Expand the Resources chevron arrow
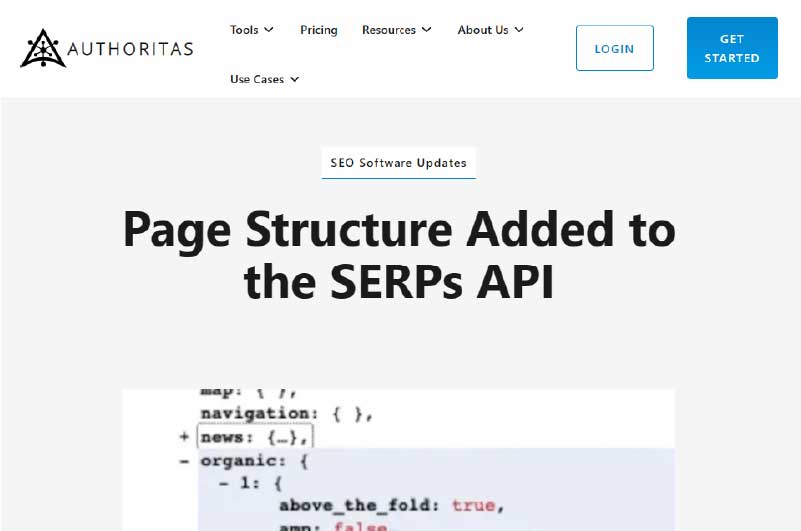Image resolution: width=801 pixels, height=531 pixels. point(427,30)
